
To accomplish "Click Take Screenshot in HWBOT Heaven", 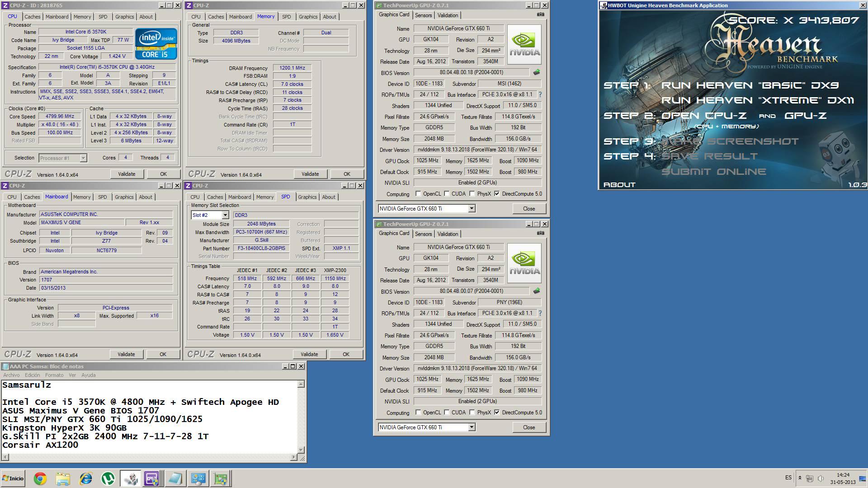I will [730, 141].
